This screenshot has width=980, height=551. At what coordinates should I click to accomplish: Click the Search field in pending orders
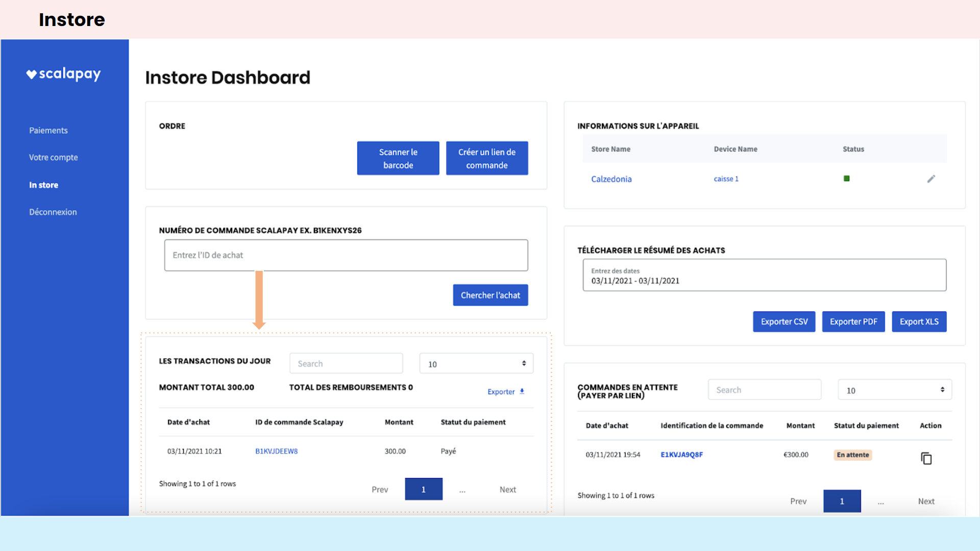[764, 390]
